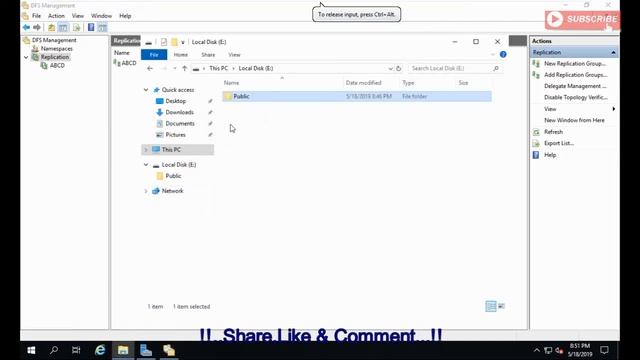Launch Internet Explorer from taskbar
The width and height of the screenshot is (640, 360).
[100, 350]
